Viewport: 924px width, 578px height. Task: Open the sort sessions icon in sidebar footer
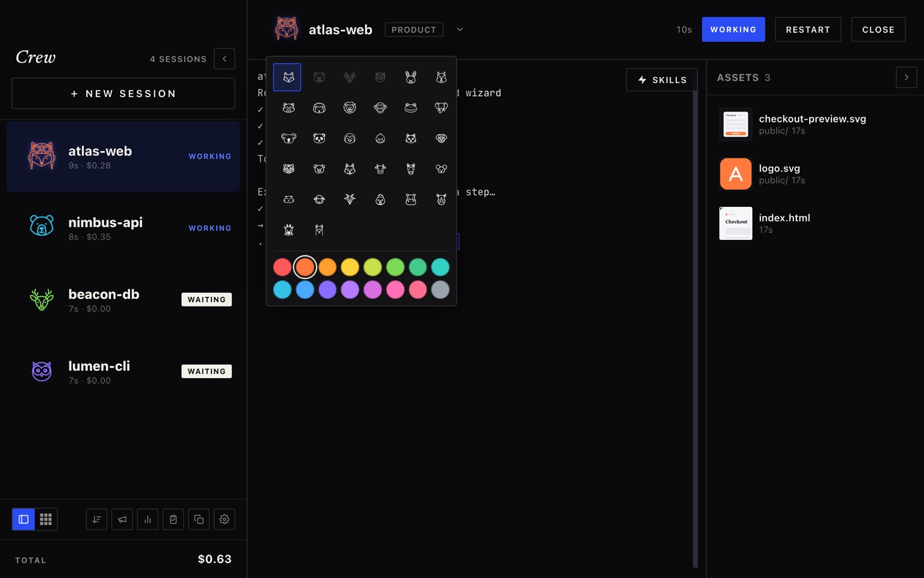click(96, 520)
